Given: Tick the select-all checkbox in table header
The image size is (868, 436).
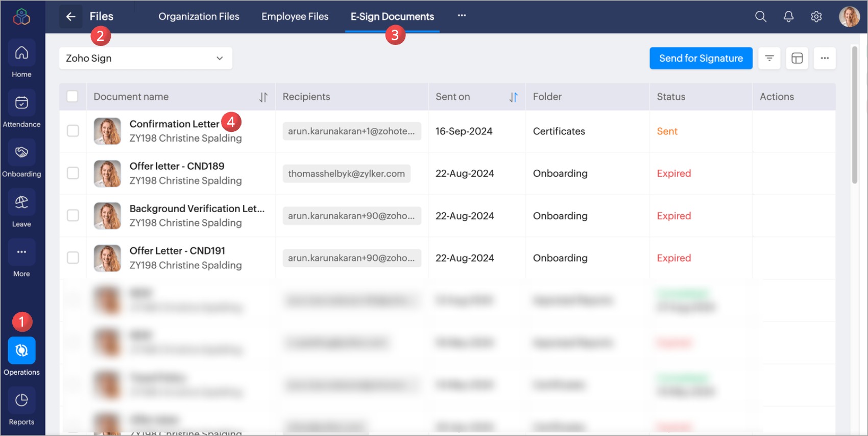Looking at the screenshot, I should click(73, 97).
